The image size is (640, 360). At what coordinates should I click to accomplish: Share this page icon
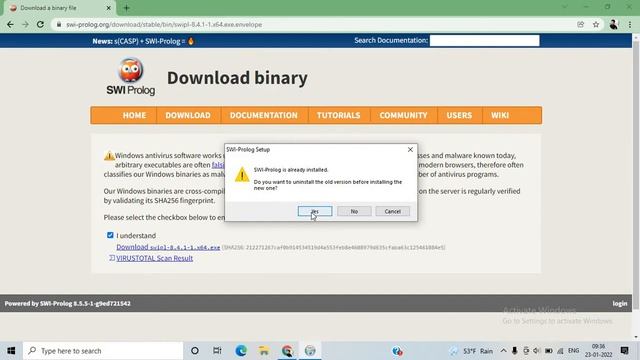(580, 24)
